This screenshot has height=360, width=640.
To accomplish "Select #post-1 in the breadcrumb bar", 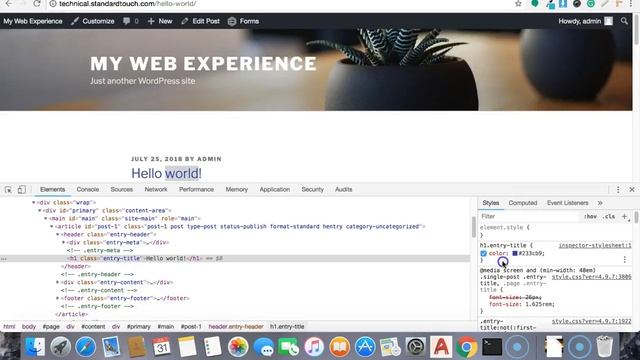I will (x=191, y=327).
